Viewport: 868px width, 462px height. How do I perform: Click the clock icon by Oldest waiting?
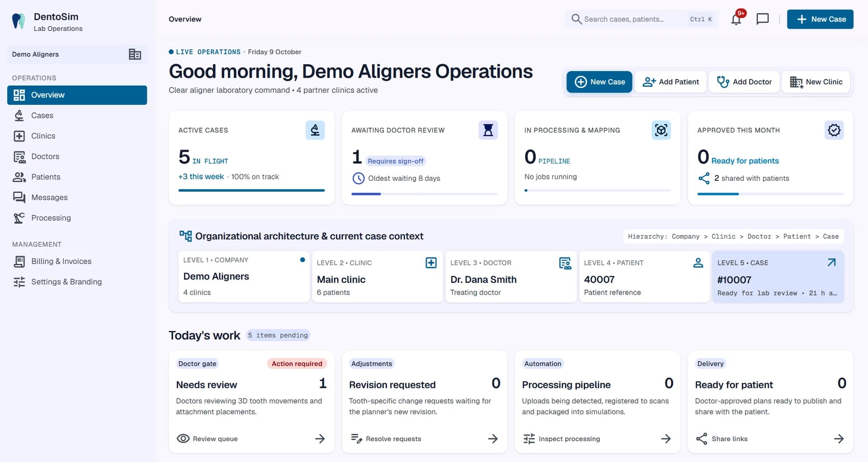(x=358, y=178)
